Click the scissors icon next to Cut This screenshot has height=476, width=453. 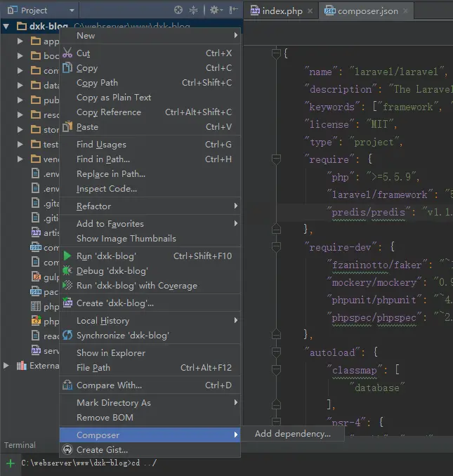(x=67, y=53)
